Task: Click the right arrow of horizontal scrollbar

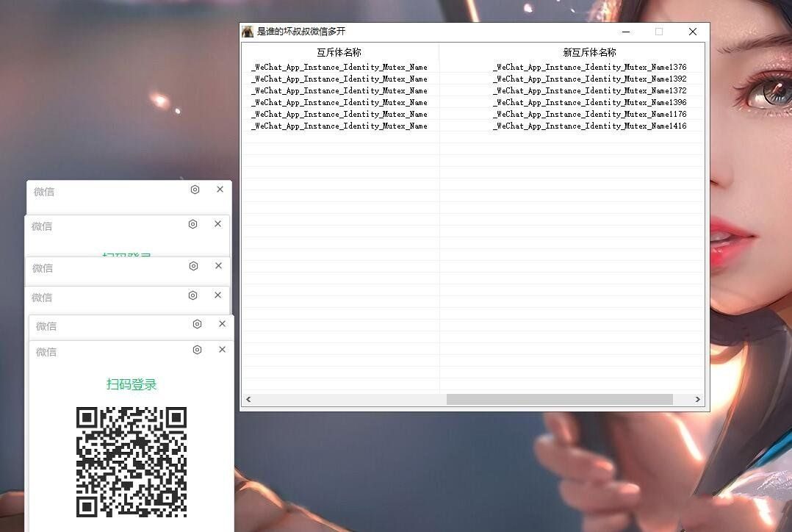Action: point(697,400)
